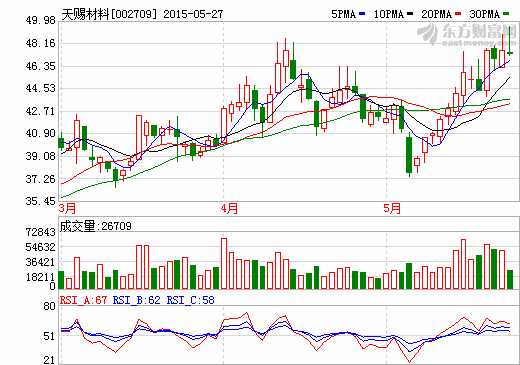This screenshot has height=365, width=520.
Task: Click the 49.98 price axis label
Action: point(41,20)
